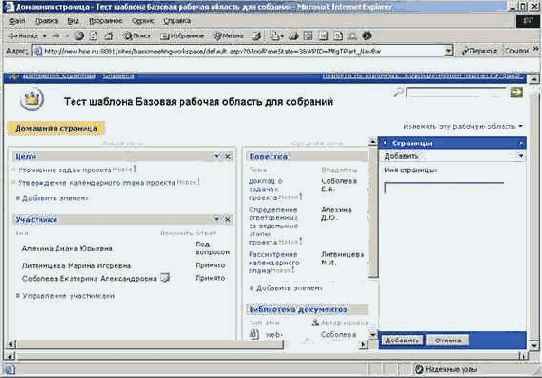Open the Избранное menu
542x378 pixels.
click(x=106, y=21)
